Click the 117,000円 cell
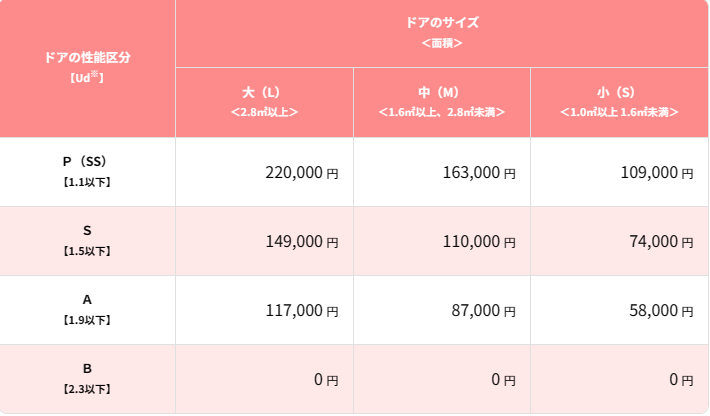 tap(264, 310)
